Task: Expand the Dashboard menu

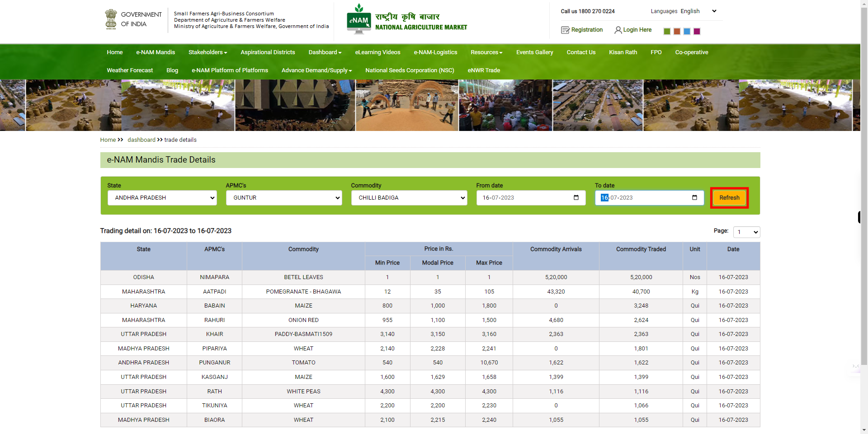Action: click(x=325, y=52)
